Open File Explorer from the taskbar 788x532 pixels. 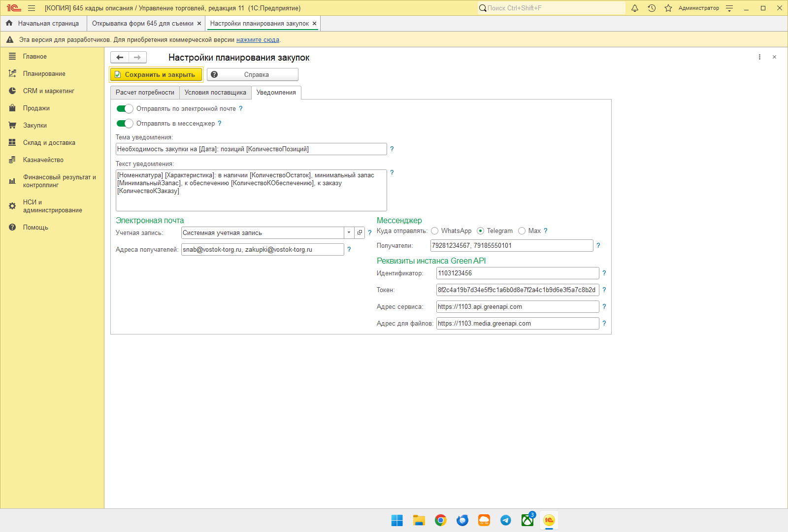click(419, 520)
